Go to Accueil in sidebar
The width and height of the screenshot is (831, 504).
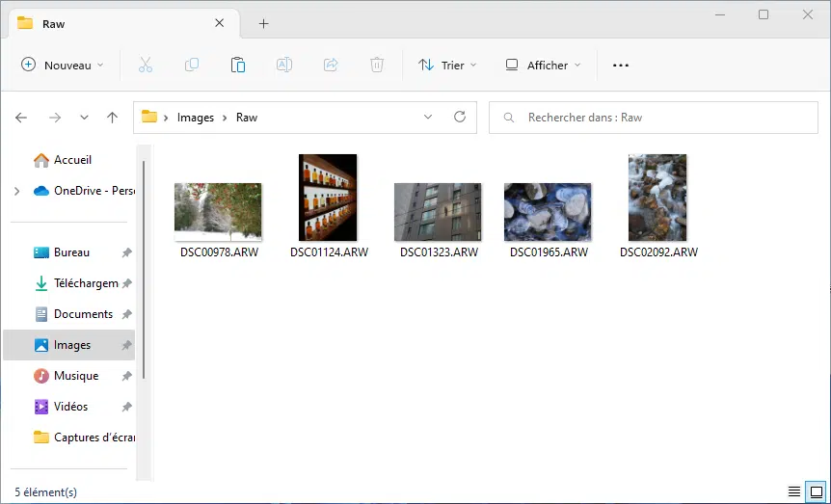(x=63, y=160)
